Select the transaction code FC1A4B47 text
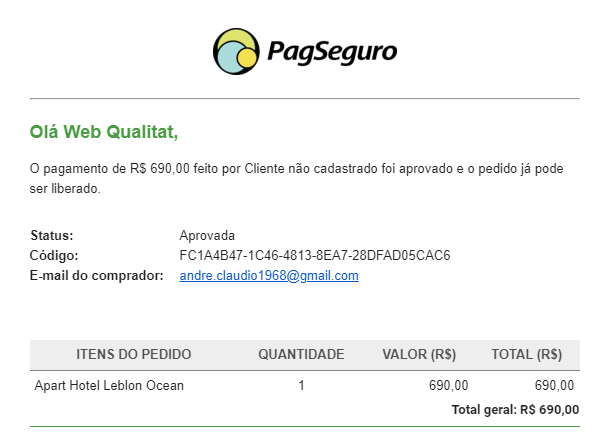This screenshot has width=609, height=442. 315,255
